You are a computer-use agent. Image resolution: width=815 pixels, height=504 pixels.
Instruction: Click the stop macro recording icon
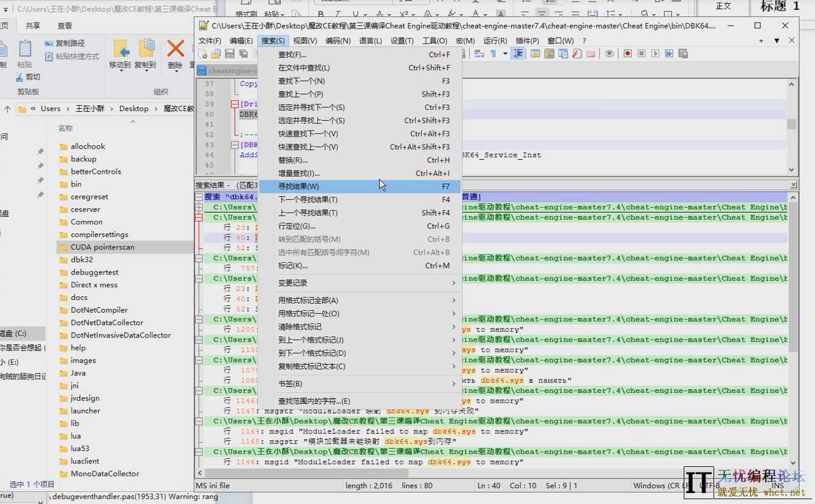(x=641, y=53)
